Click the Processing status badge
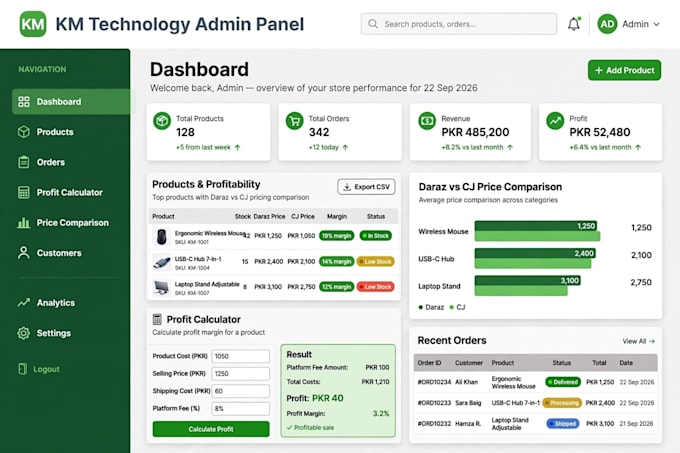This screenshot has height=453, width=680. pyautogui.click(x=562, y=403)
